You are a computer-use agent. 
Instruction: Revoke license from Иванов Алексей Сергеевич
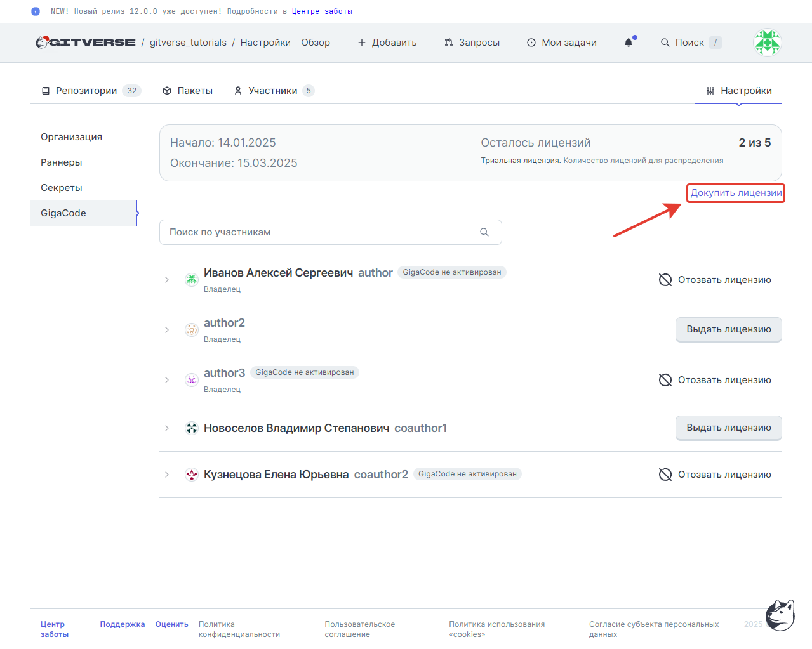[715, 280]
